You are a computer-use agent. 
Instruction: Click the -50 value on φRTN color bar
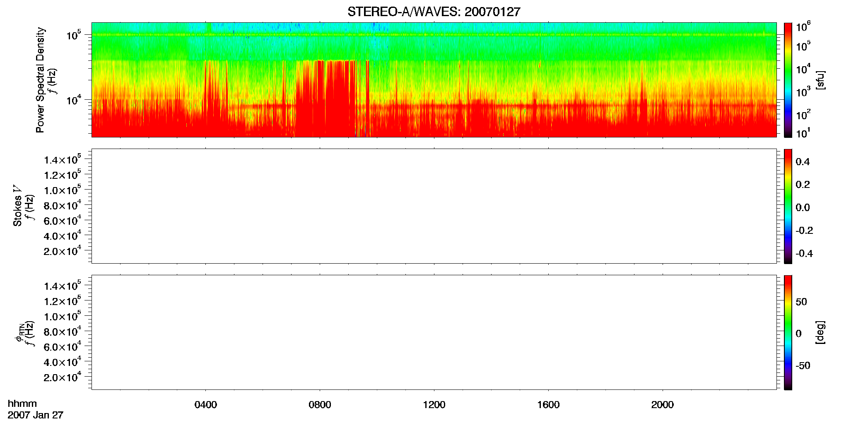(x=803, y=365)
